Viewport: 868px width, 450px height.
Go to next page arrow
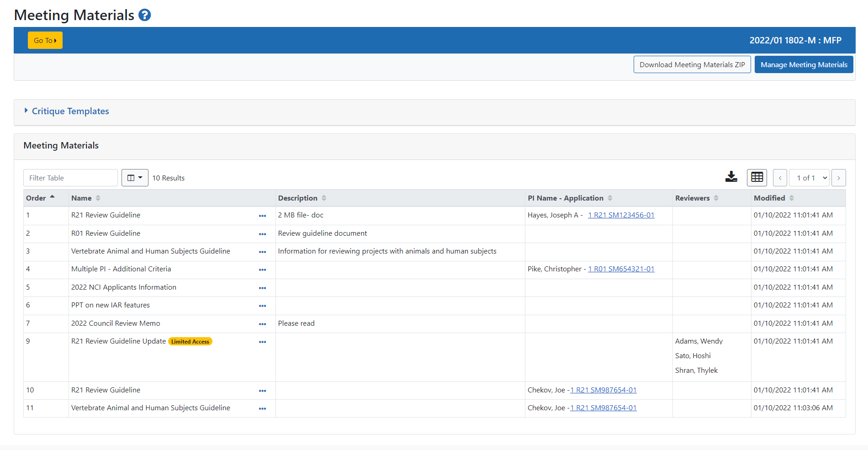click(839, 178)
